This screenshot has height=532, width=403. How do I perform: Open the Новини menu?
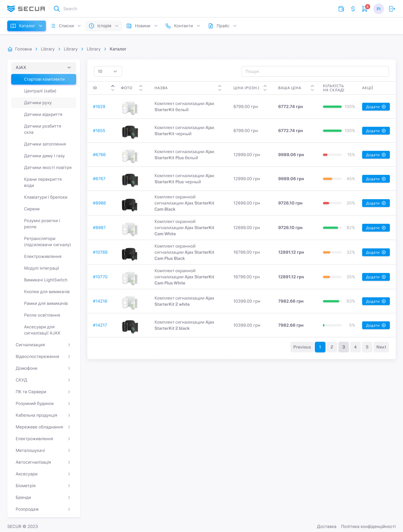pos(142,26)
